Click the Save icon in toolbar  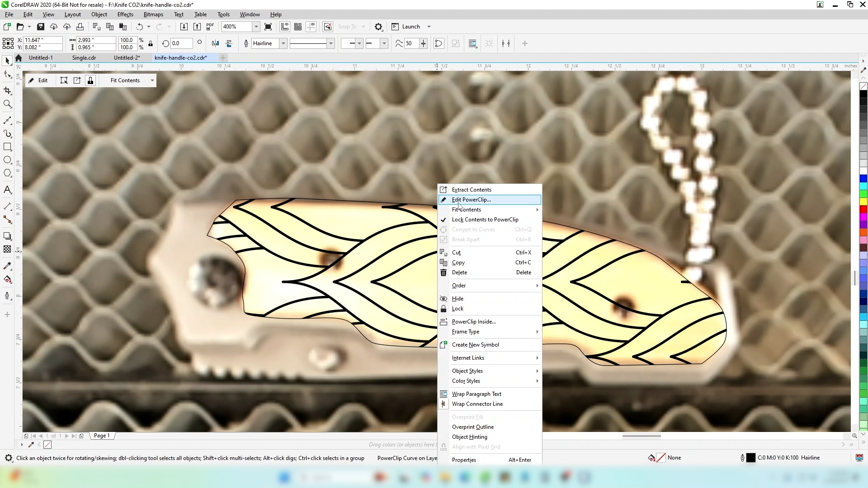[x=40, y=27]
